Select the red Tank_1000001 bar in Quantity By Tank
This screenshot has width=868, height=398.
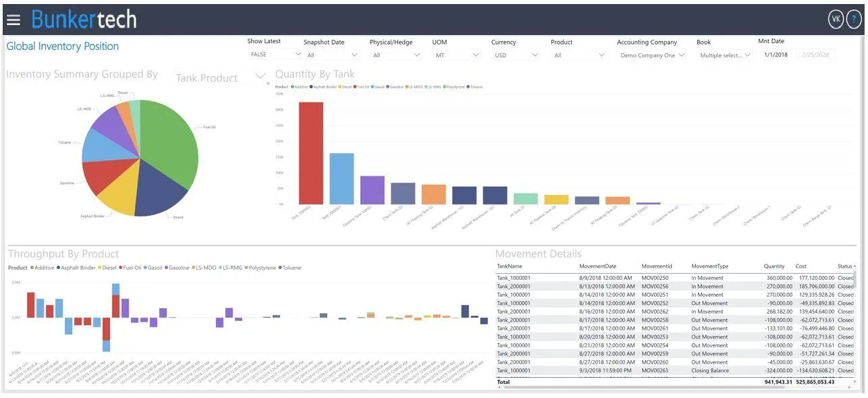tap(311, 153)
